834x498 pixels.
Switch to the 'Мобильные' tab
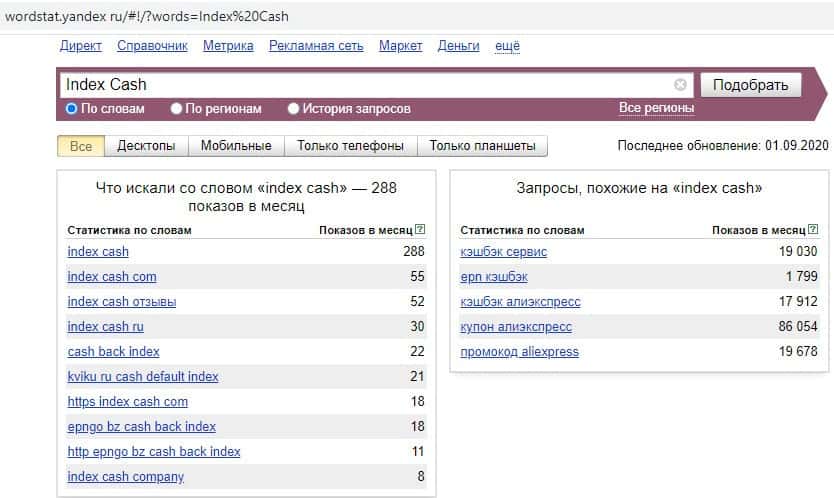(x=236, y=146)
